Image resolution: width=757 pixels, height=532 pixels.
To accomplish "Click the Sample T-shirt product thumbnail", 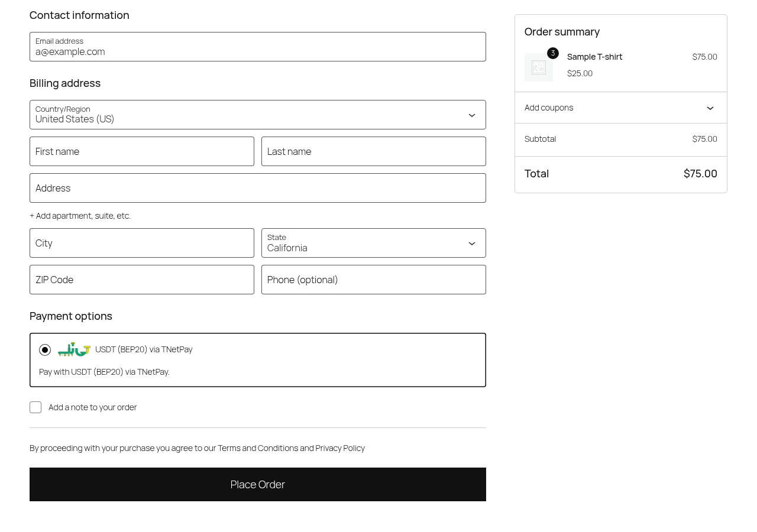I will [539, 67].
